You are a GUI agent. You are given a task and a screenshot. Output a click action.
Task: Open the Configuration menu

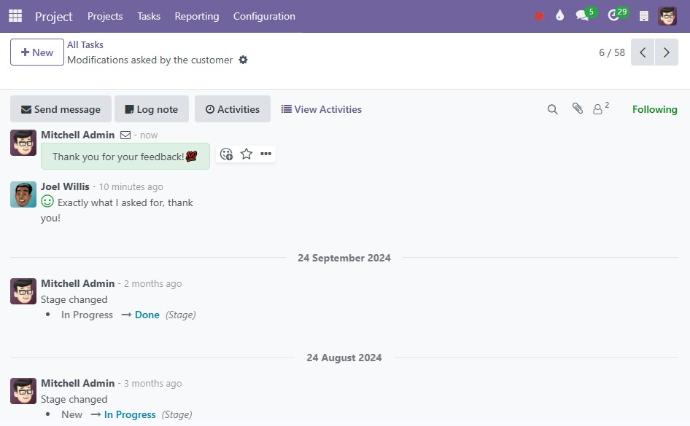pos(264,16)
